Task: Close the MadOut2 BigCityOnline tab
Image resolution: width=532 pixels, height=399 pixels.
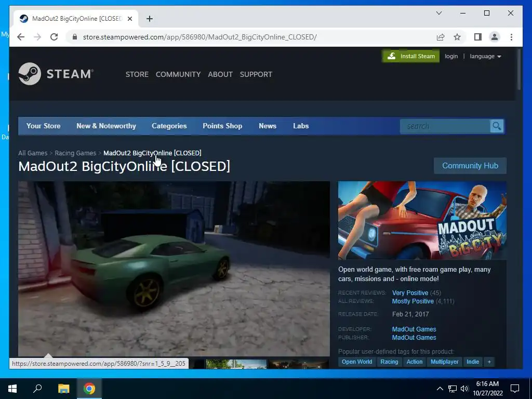Action: point(129,19)
